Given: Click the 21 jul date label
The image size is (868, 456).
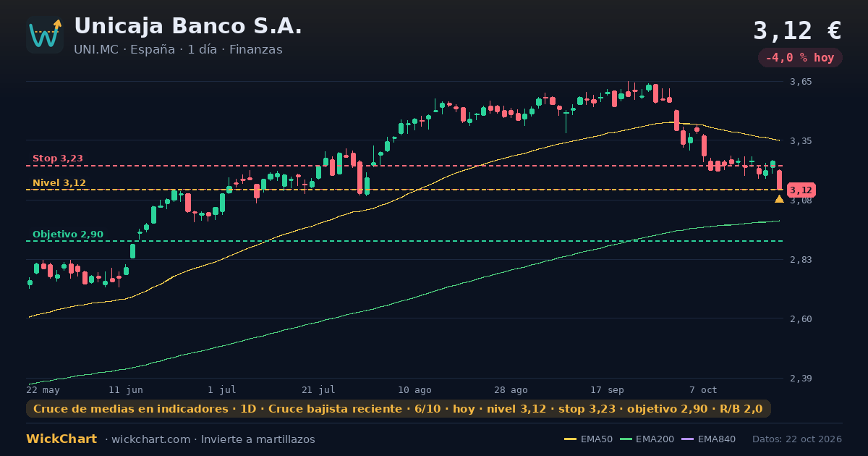Looking at the screenshot, I should pos(318,389).
